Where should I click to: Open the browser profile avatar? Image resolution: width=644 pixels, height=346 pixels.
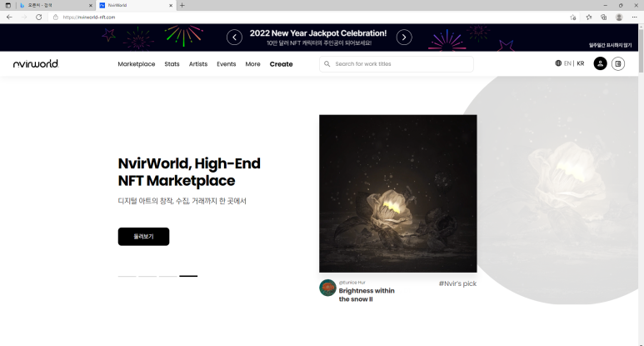[x=619, y=18]
